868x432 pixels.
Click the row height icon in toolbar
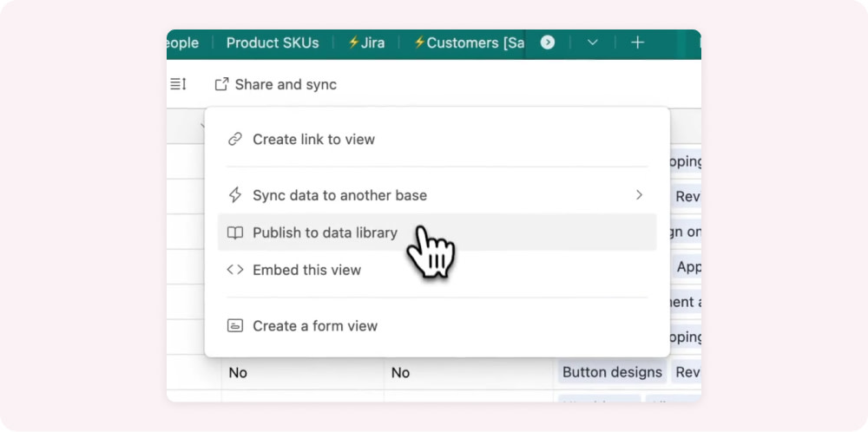click(x=178, y=84)
